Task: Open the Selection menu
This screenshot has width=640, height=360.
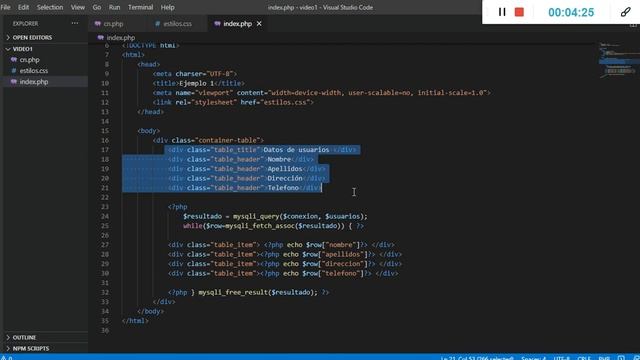Action: click(x=50, y=7)
